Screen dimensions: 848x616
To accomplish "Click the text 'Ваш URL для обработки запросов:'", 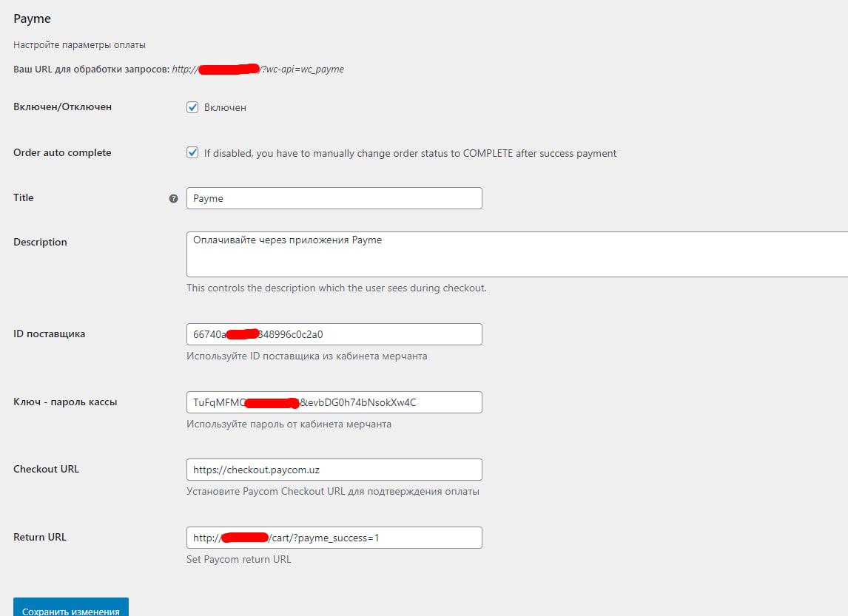I will (x=92, y=70).
